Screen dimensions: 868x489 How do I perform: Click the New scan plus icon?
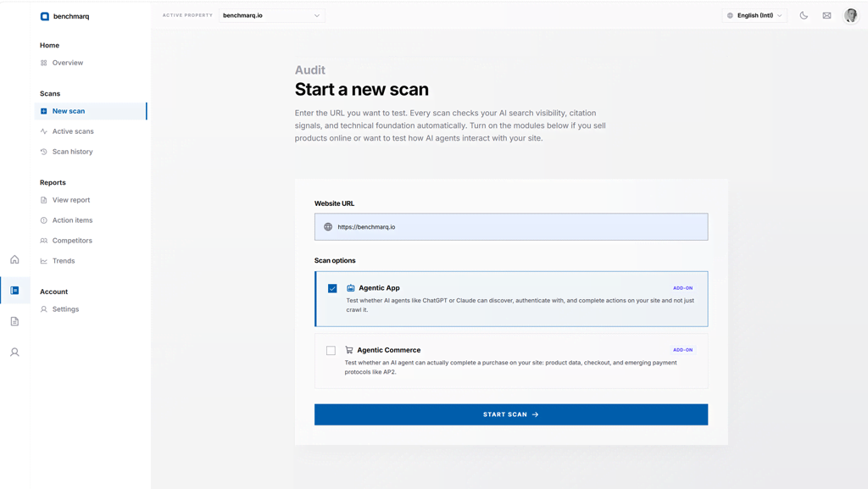click(44, 111)
